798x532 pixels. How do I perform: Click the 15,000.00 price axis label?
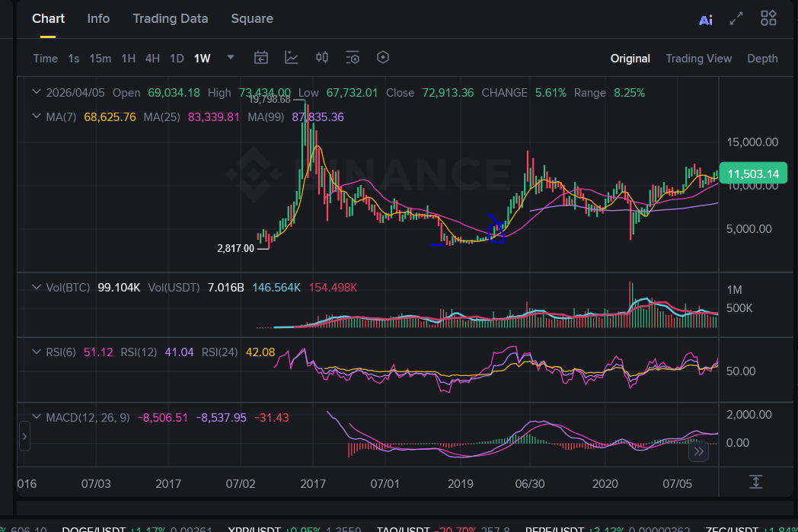752,142
